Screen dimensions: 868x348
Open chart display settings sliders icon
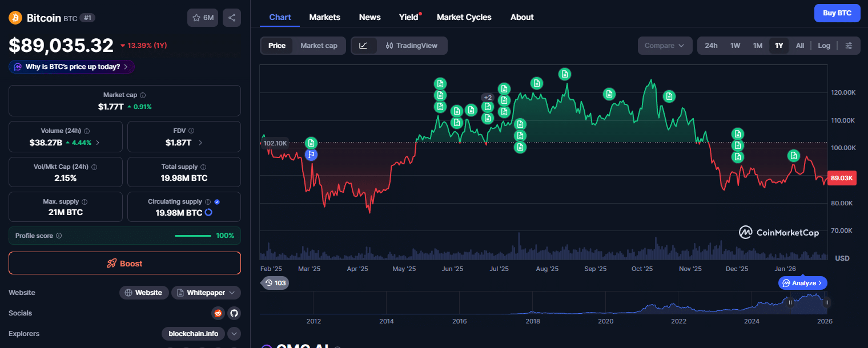[849, 46]
